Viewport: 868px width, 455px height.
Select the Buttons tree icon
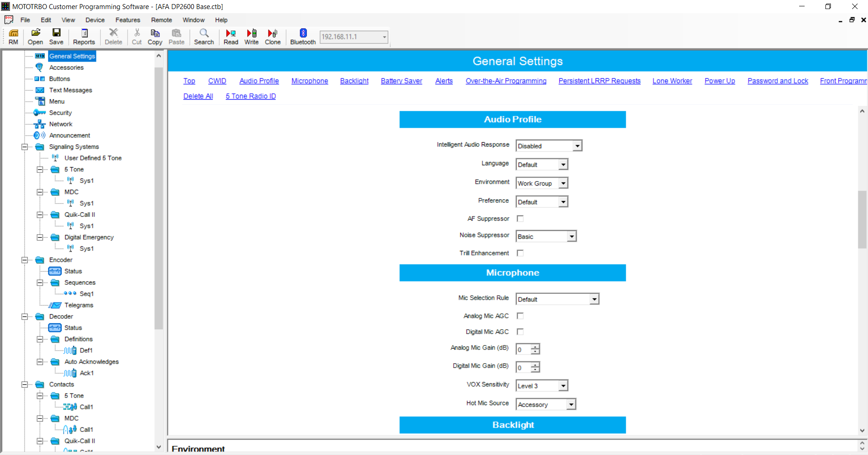click(x=40, y=79)
